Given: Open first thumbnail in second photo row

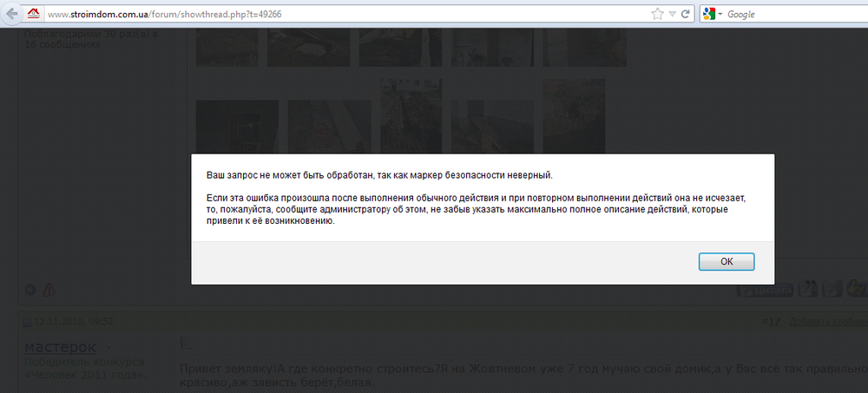Looking at the screenshot, I should point(237,127).
